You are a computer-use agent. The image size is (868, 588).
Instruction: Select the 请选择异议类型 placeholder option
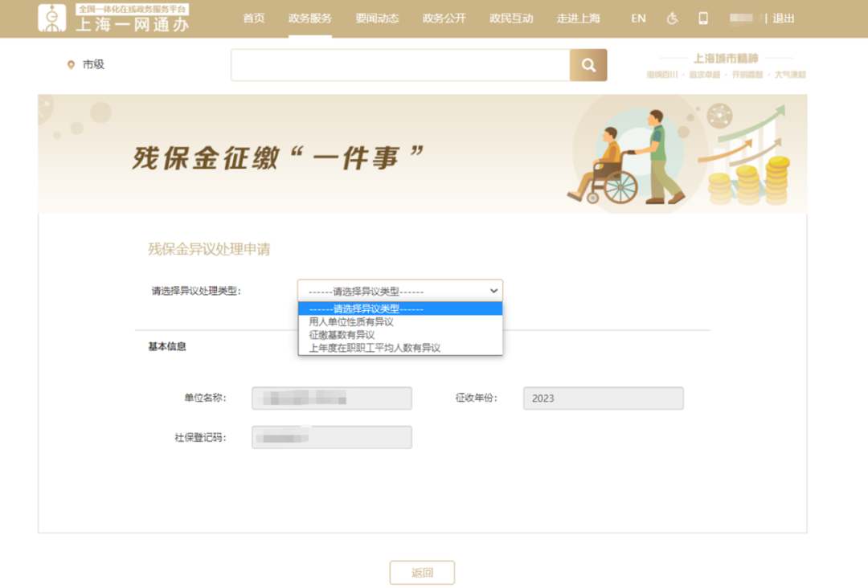pos(400,308)
